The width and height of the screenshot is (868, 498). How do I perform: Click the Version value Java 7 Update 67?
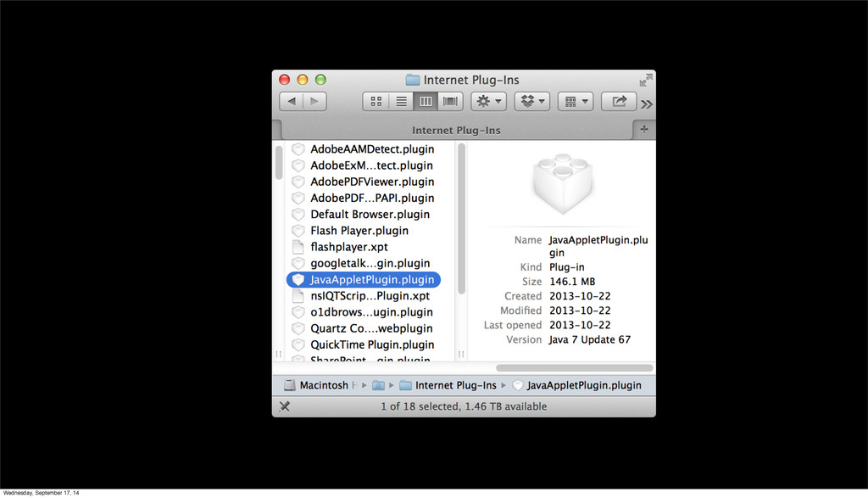(x=590, y=339)
